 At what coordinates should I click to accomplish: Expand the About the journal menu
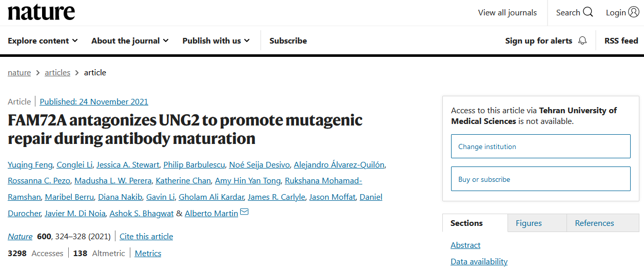click(x=130, y=40)
